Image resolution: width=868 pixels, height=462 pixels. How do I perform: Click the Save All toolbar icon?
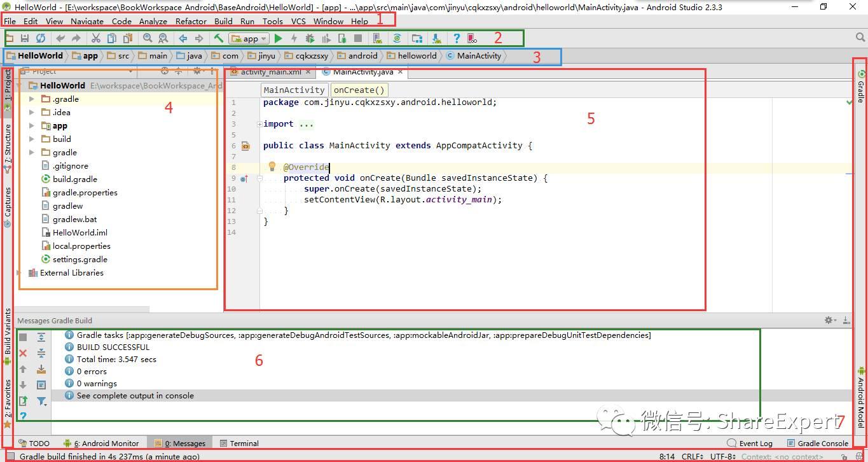[25, 39]
